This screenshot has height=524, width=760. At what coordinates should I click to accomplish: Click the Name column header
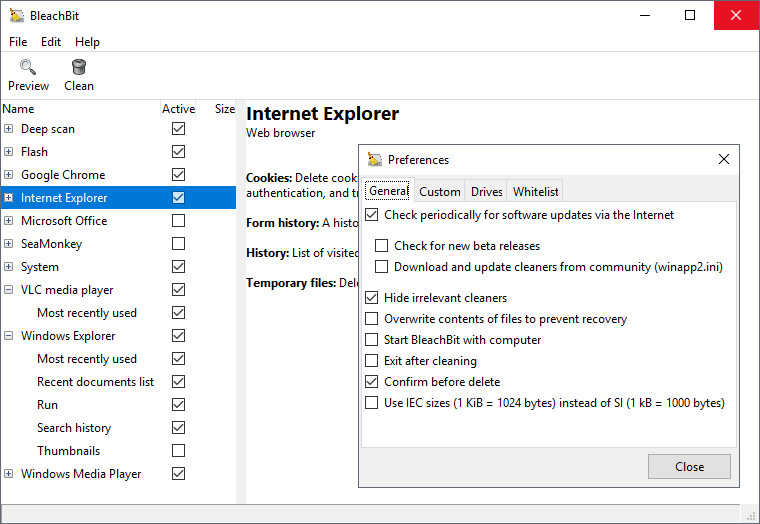coord(80,109)
